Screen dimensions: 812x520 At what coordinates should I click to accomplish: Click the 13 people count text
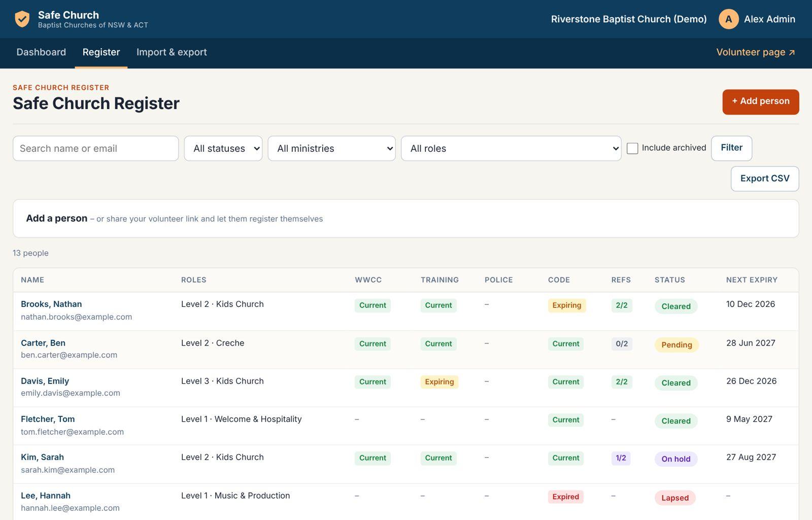click(30, 253)
